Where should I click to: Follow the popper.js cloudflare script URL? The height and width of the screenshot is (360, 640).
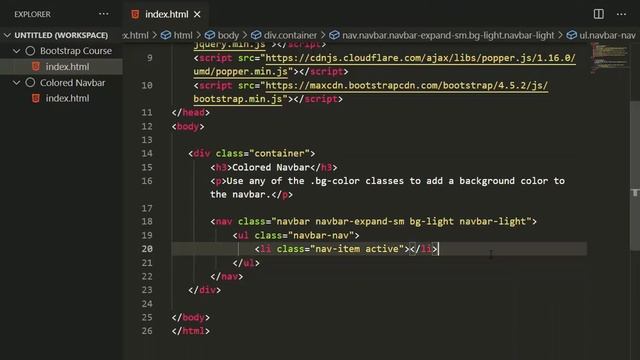[420, 58]
